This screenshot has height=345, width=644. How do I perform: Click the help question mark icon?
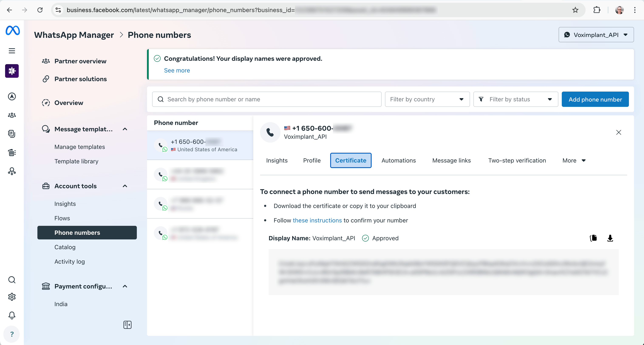click(x=12, y=334)
